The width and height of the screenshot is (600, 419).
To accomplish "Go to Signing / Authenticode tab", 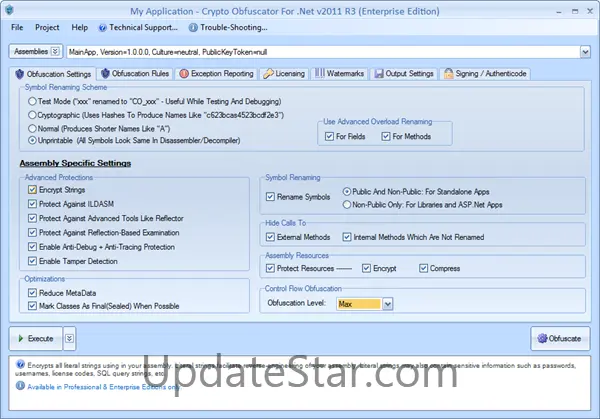I will pyautogui.click(x=485, y=73).
